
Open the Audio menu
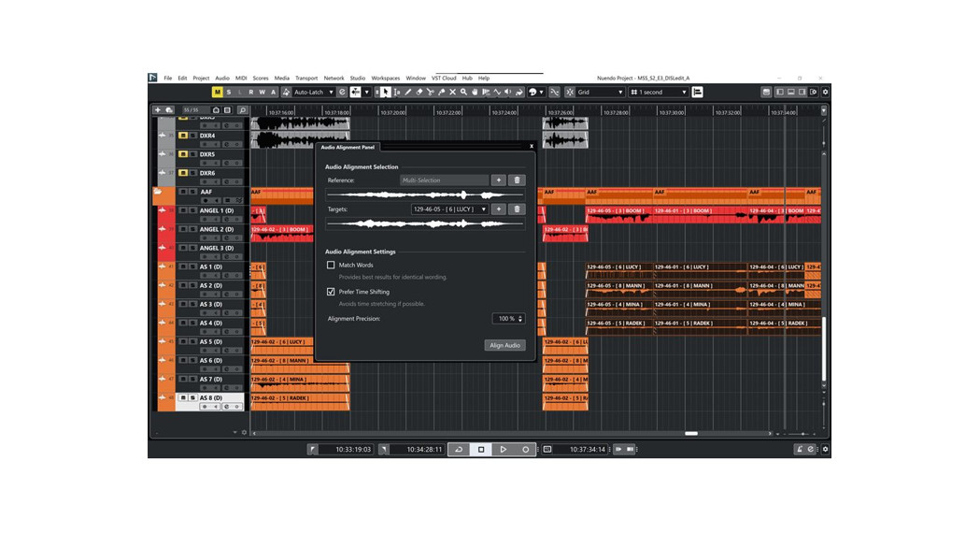pyautogui.click(x=221, y=79)
